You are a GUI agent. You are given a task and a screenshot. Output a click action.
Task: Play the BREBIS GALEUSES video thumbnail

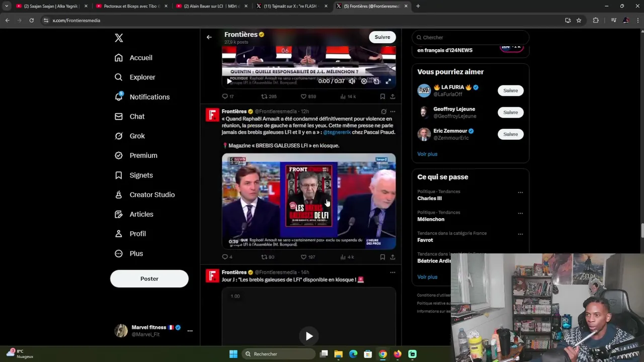tap(308, 201)
